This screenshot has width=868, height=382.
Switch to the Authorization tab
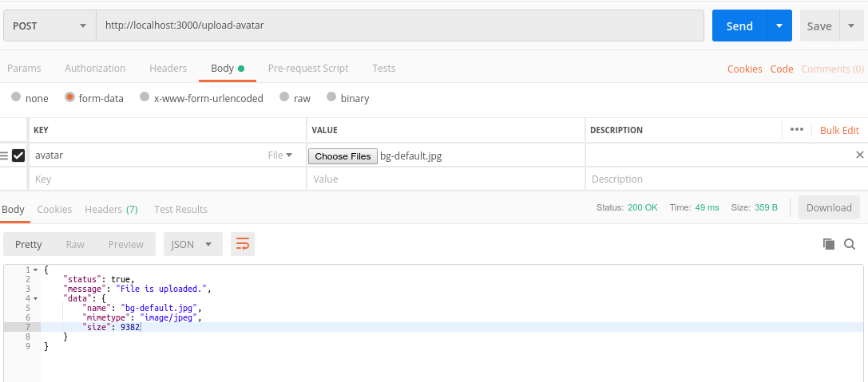point(95,69)
